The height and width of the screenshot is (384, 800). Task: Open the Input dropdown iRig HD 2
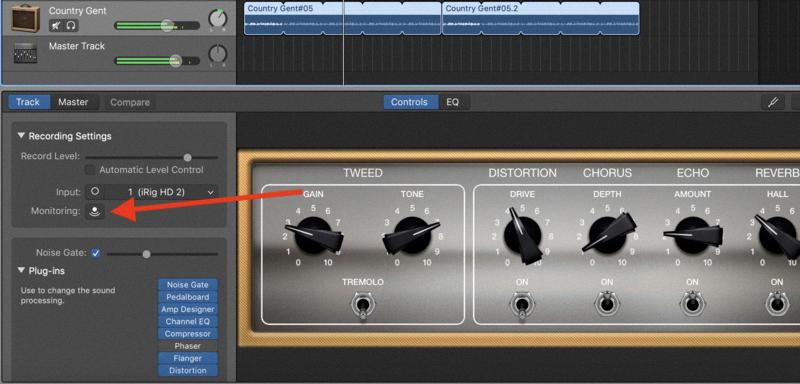point(152,192)
